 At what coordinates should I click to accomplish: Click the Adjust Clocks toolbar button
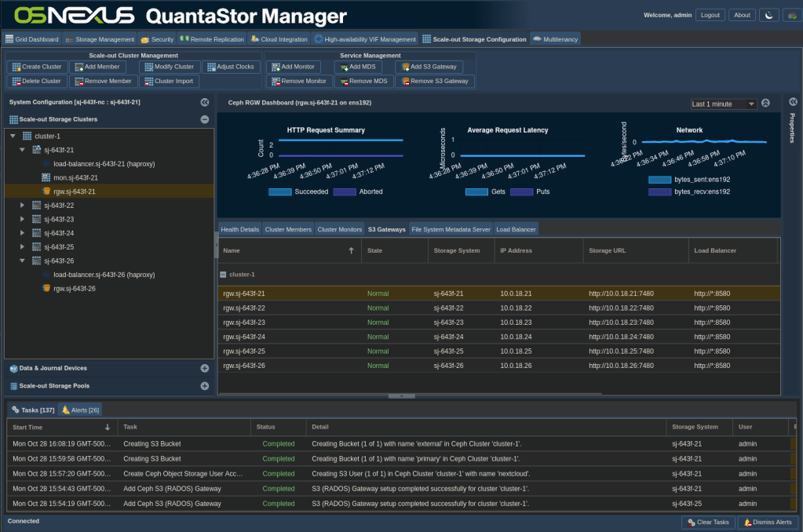click(230, 67)
